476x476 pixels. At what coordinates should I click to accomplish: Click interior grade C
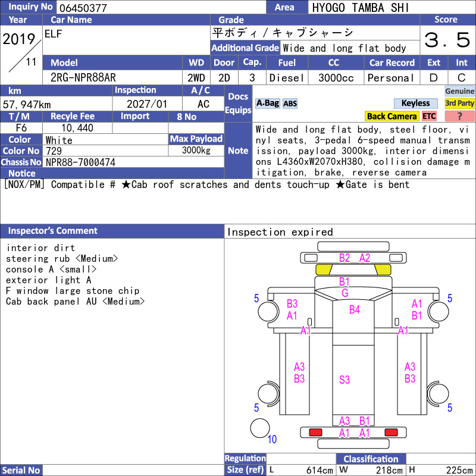[462, 78]
